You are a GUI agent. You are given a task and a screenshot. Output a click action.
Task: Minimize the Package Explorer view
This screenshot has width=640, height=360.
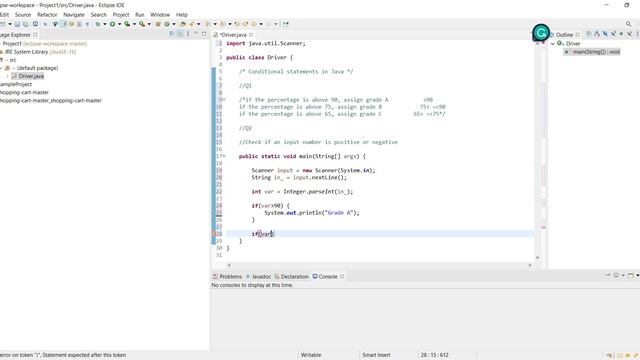196,34
